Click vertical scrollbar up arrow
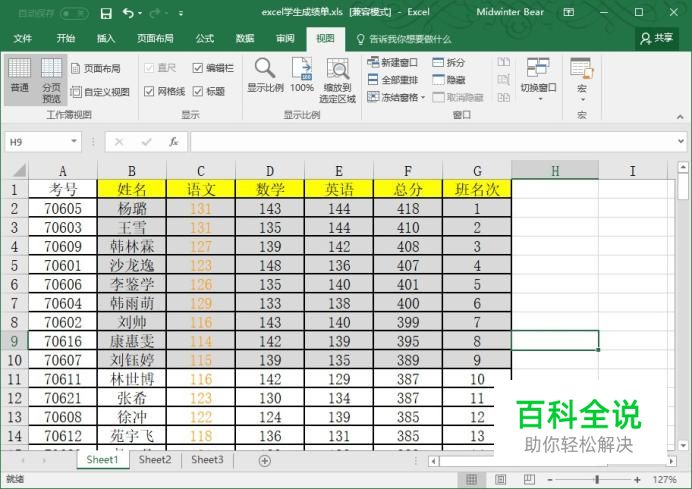This screenshot has width=692, height=489. [683, 168]
